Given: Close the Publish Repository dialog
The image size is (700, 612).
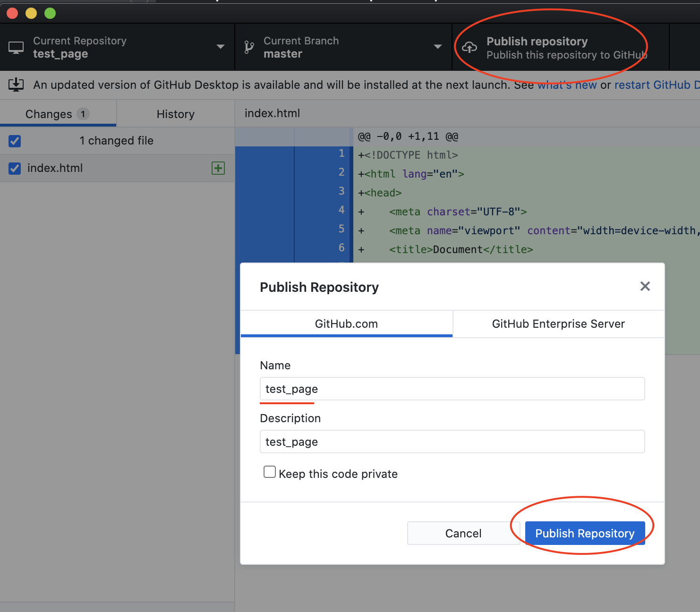Looking at the screenshot, I should click(x=645, y=286).
